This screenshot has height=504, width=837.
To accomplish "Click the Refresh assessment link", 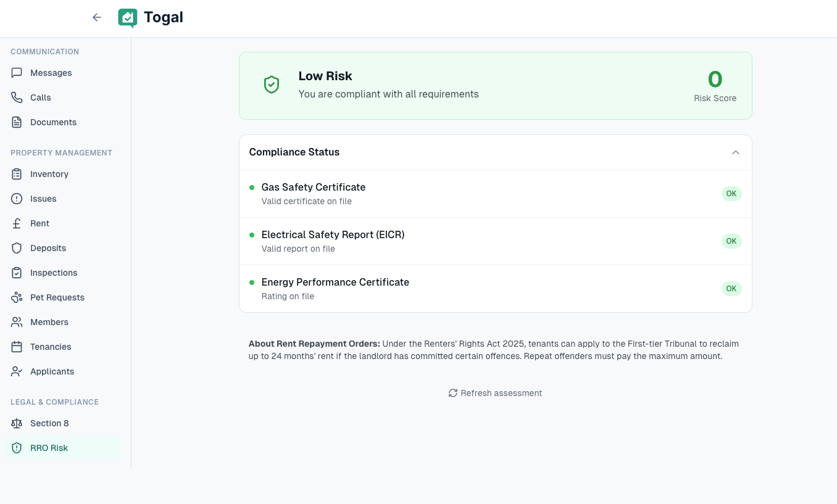I will [x=495, y=393].
